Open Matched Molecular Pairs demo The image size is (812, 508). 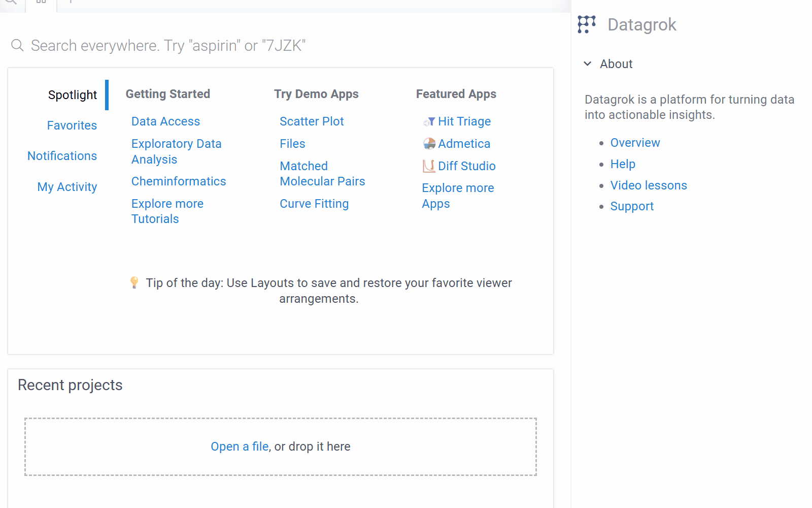click(322, 174)
